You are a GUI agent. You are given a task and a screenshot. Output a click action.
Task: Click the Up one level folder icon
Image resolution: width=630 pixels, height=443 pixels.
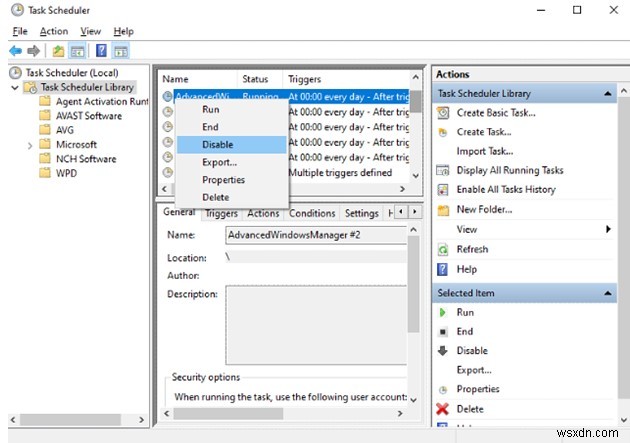click(58, 51)
